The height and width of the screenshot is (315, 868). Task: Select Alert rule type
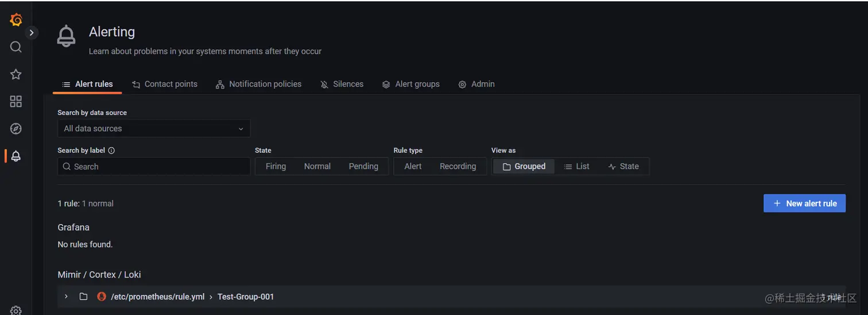coord(413,167)
